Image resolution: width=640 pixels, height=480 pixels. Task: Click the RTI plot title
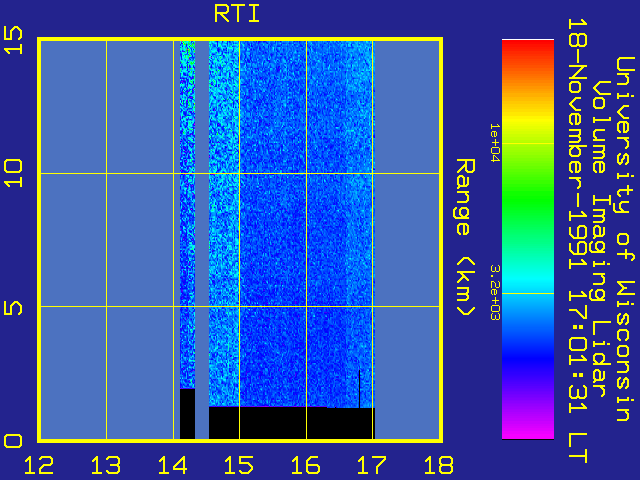coord(237,14)
